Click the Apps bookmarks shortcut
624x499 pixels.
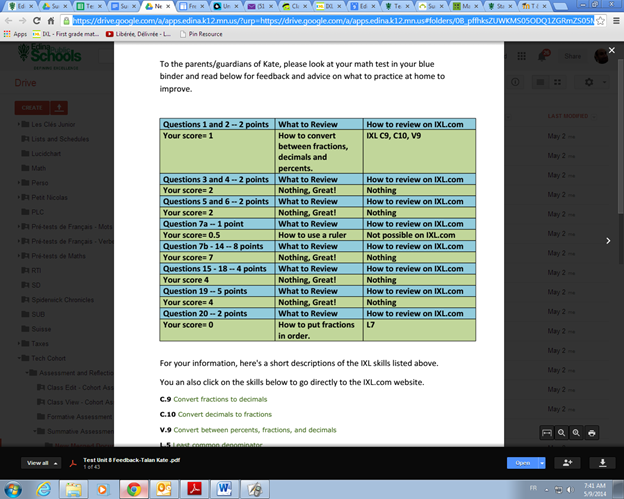[x=15, y=34]
